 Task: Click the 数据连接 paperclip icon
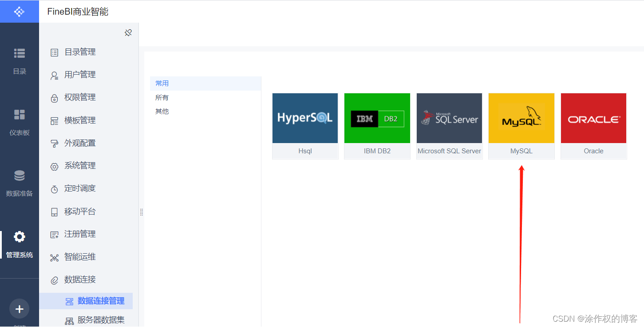point(54,280)
